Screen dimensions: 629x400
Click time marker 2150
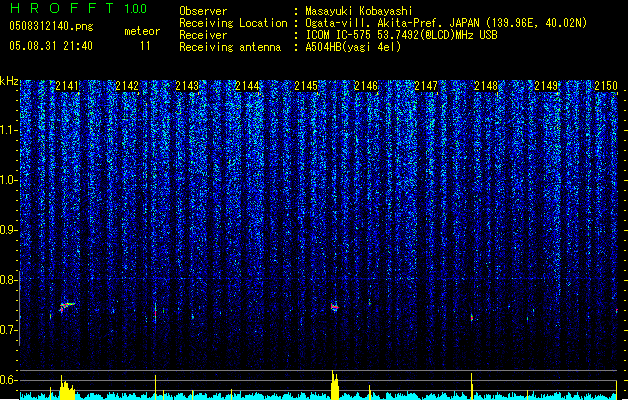pyautogui.click(x=606, y=85)
